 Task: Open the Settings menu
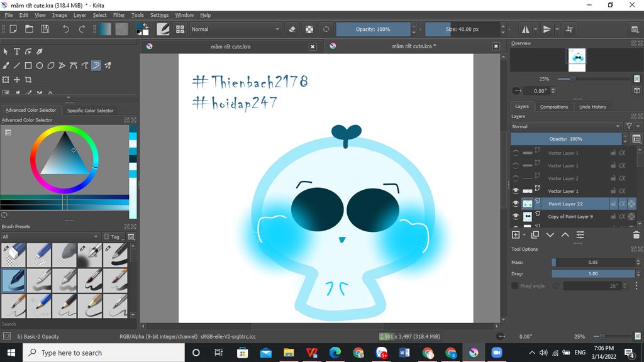(159, 15)
